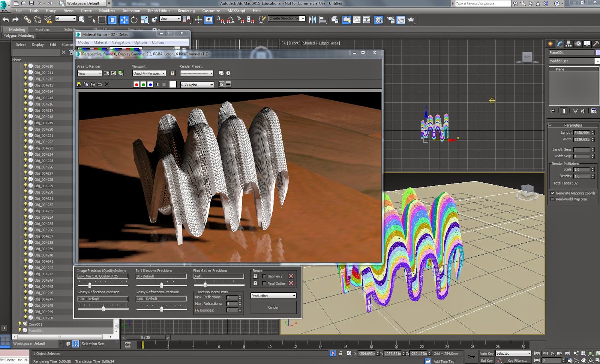Print the rendered image
Image resolution: width=600 pixels, height=364 pixels.
[100, 85]
